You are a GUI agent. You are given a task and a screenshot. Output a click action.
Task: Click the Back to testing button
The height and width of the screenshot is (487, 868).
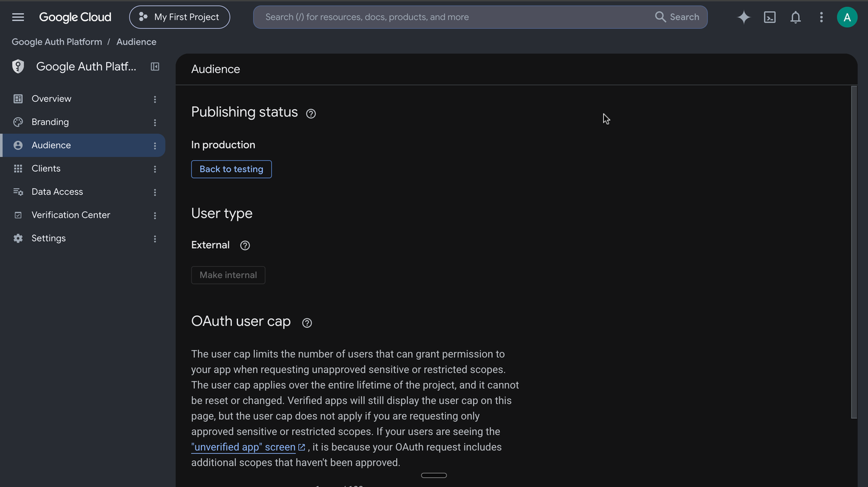[231, 169]
